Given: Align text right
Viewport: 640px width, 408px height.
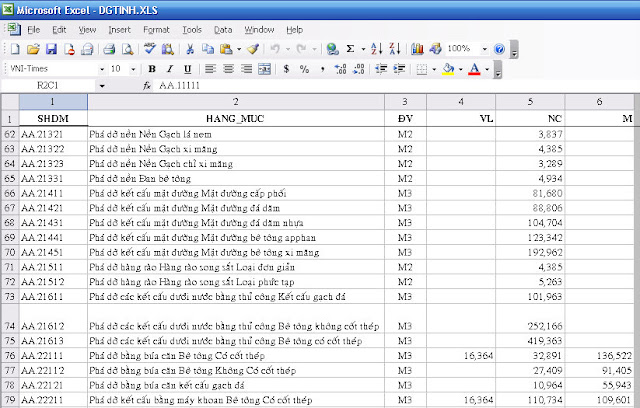Looking at the screenshot, I should 246,69.
